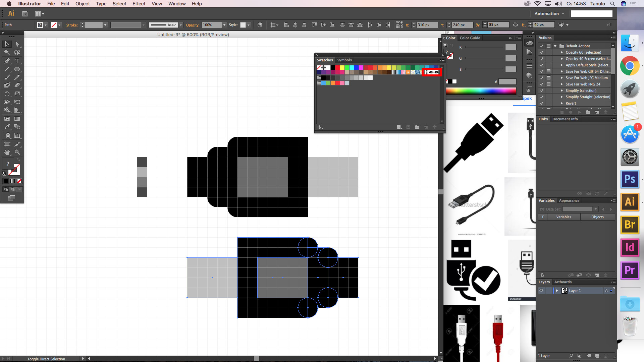This screenshot has height=362, width=644.
Task: Select the Type tool
Action: [17, 61]
